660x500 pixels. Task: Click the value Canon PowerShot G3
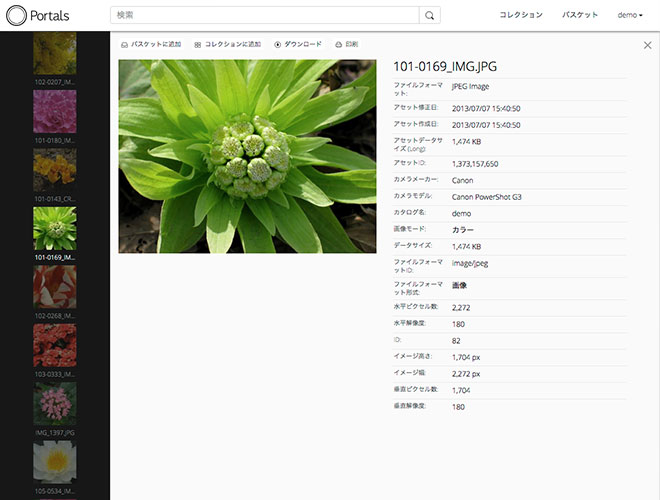(486, 197)
